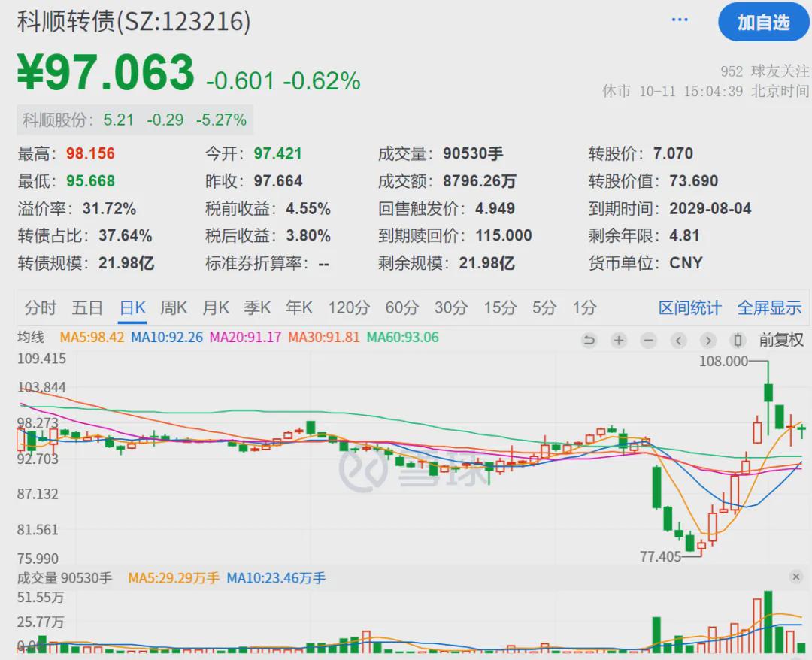Close the volume indicator panel
812x660 pixels.
[796, 577]
